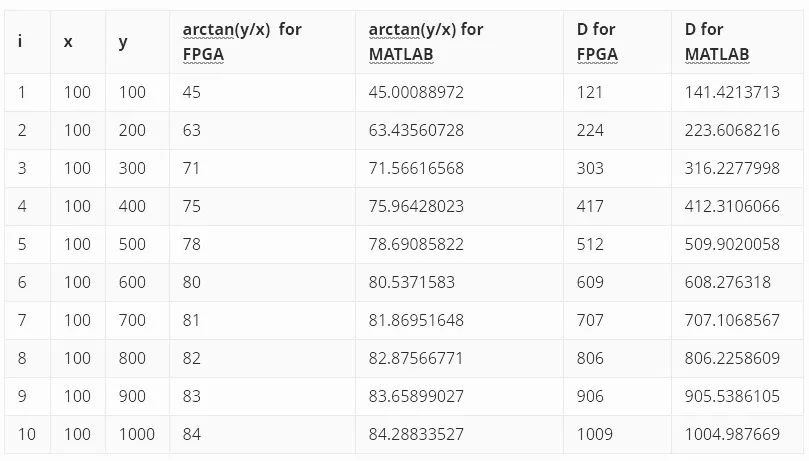Click the FPGA distance value 1009
Image resolution: width=809 pixels, height=461 pixels.
pos(595,434)
